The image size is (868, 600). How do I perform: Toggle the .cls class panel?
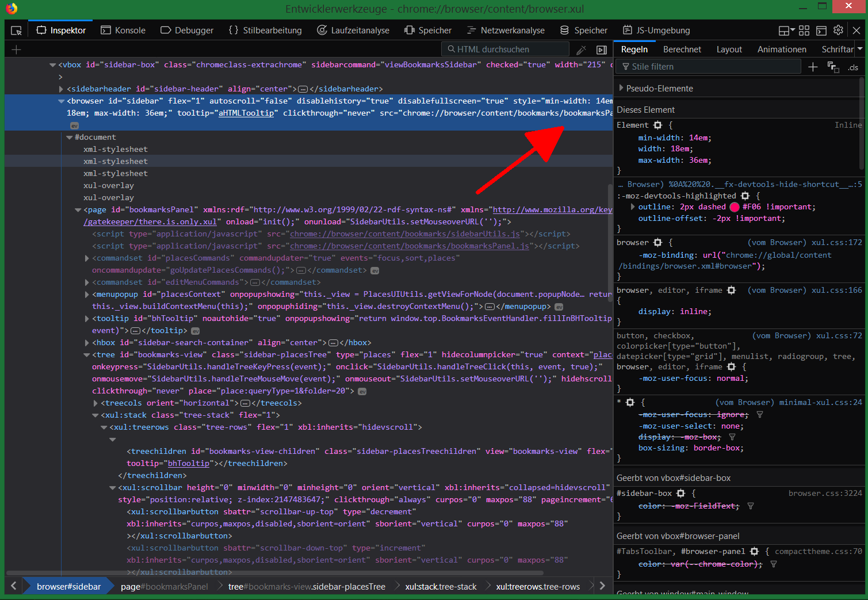point(852,67)
